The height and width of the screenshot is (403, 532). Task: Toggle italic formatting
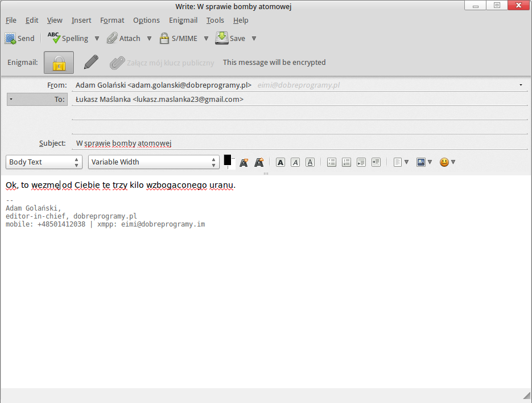(x=295, y=162)
